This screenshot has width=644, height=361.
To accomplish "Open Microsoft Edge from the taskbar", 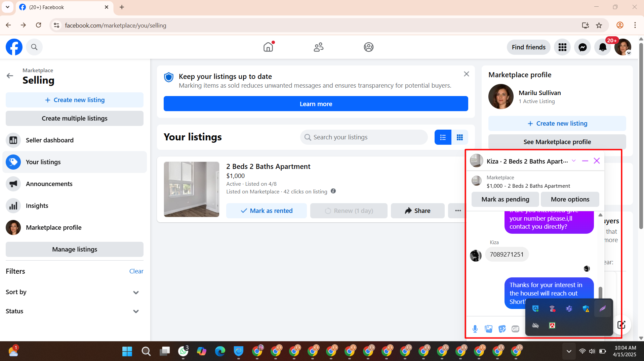I will [220, 351].
